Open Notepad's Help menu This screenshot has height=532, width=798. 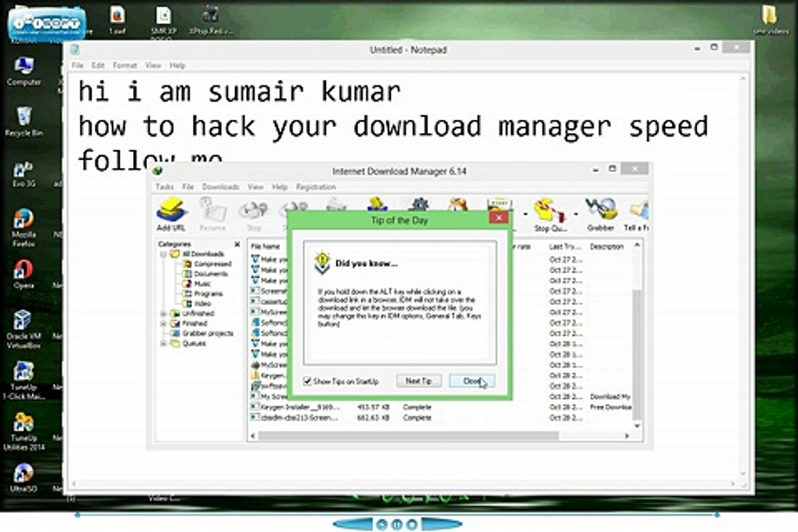[x=177, y=65]
